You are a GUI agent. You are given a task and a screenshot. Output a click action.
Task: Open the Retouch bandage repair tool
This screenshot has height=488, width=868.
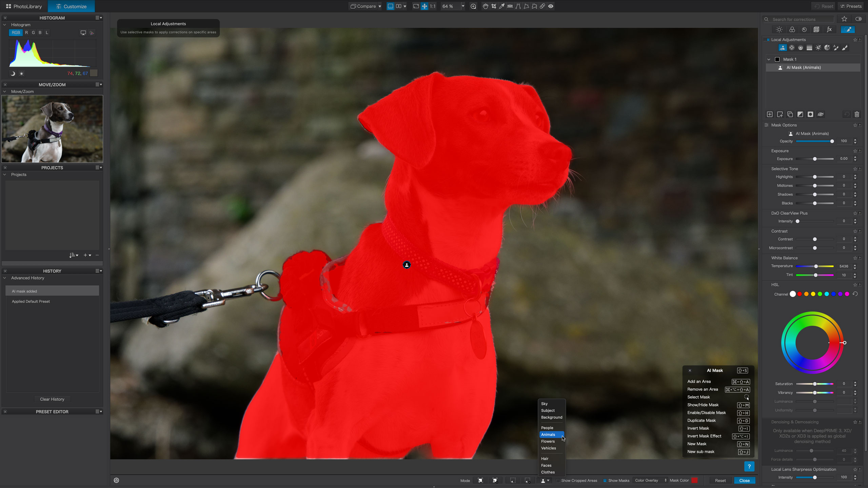pyautogui.click(x=542, y=6)
